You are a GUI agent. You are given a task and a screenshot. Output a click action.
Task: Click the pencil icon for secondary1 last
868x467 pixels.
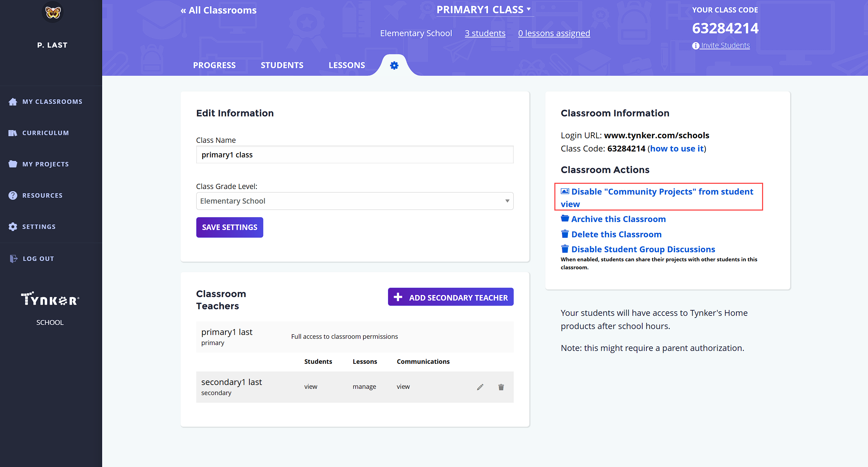480,387
